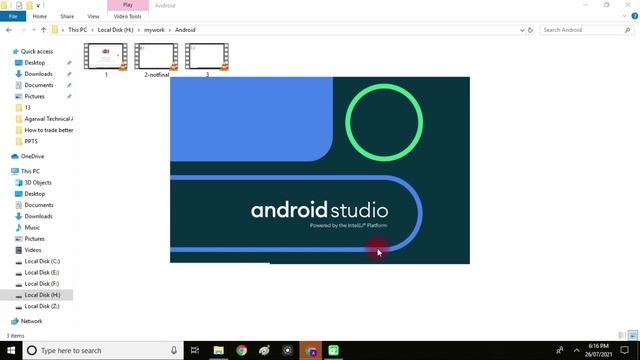The height and width of the screenshot is (360, 640).
Task: Open recent locations dropdown arrow
Action: (x=33, y=30)
